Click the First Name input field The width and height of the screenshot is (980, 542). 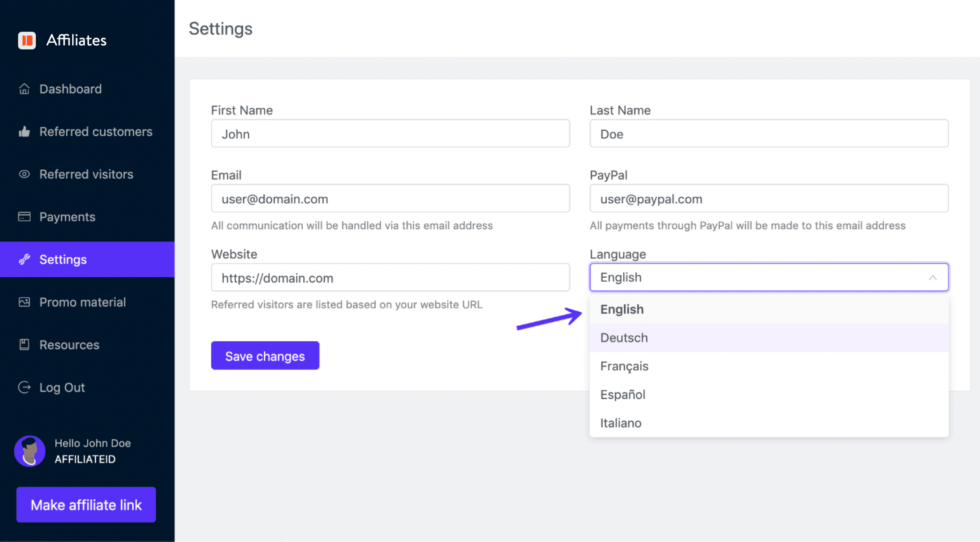[390, 134]
